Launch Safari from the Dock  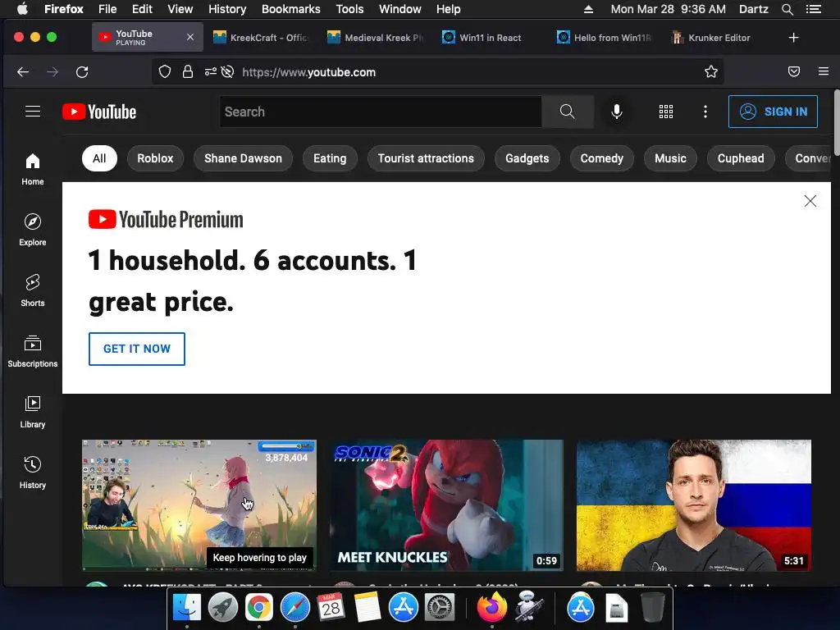(x=295, y=608)
